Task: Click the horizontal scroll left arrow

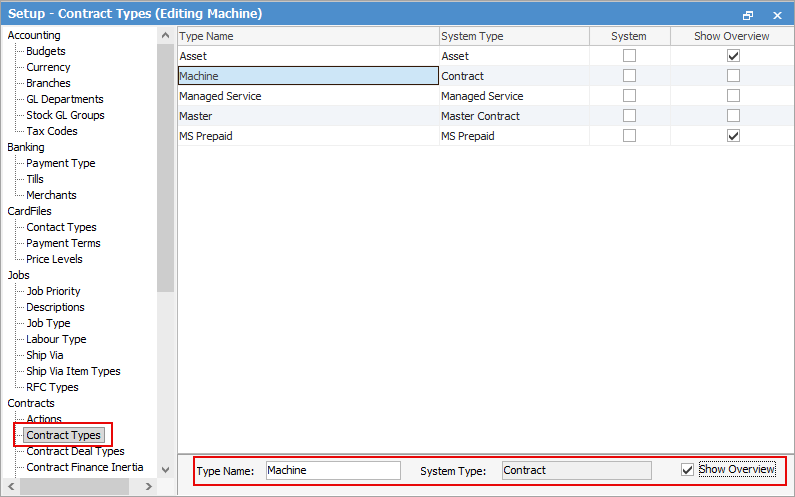Action: pyautogui.click(x=11, y=487)
